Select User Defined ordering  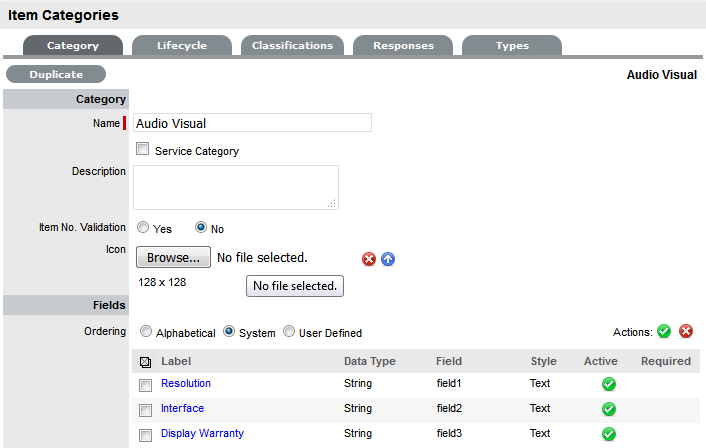click(x=290, y=332)
